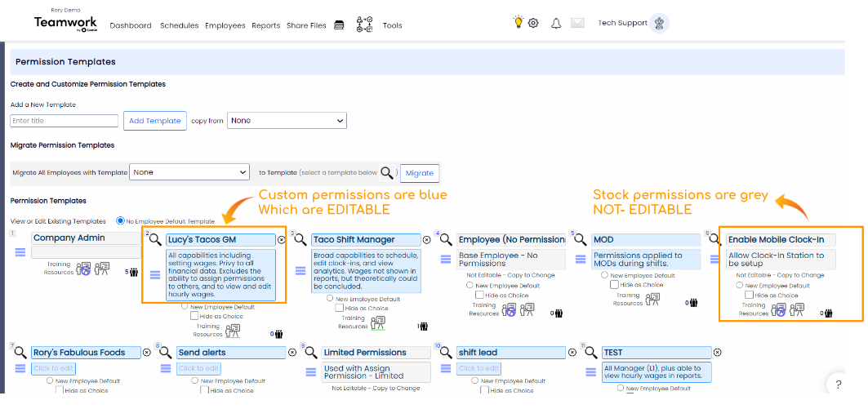Grab the Company Admin reorder handle
This screenshot has height=409, width=868.
pos(20,252)
